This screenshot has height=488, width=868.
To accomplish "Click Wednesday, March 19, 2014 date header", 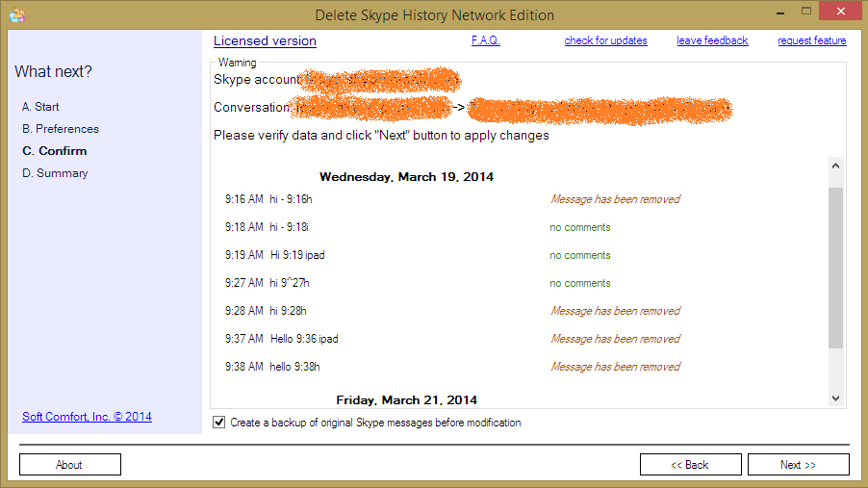I will (x=406, y=177).
